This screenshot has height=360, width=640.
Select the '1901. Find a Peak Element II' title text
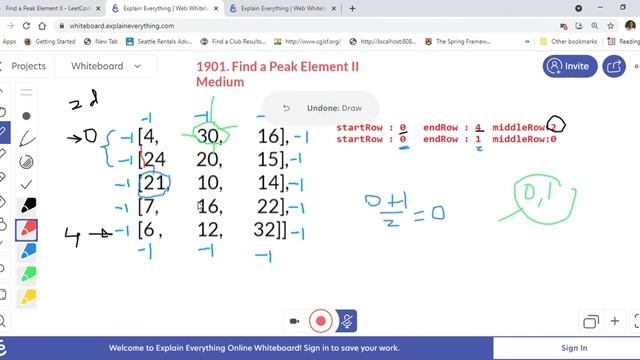click(x=278, y=67)
